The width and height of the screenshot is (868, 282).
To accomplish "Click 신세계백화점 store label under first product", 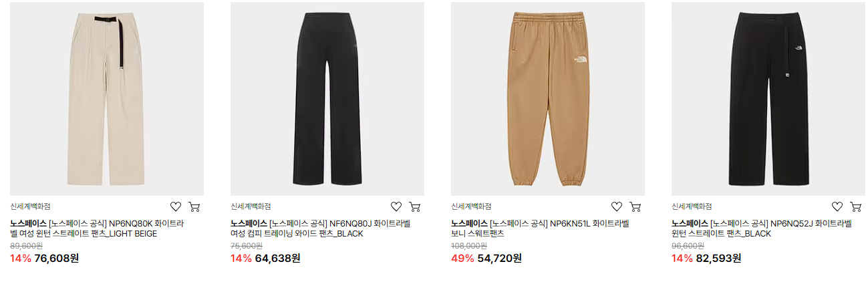I will click(x=30, y=206).
